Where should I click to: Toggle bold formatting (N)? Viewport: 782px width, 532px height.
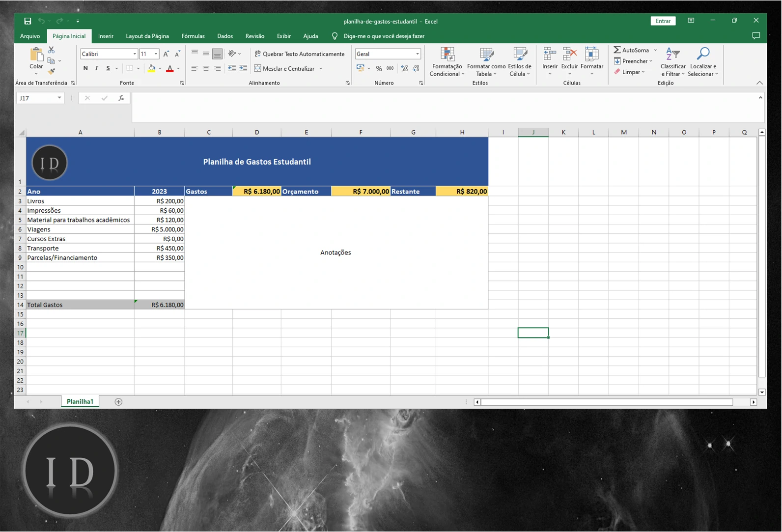[x=85, y=69]
